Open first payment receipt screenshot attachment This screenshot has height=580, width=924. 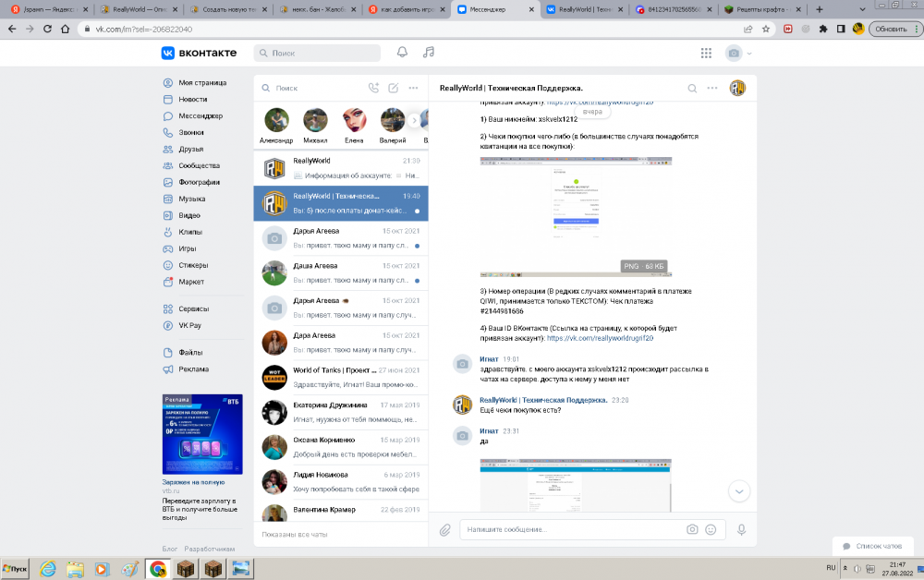click(576, 217)
